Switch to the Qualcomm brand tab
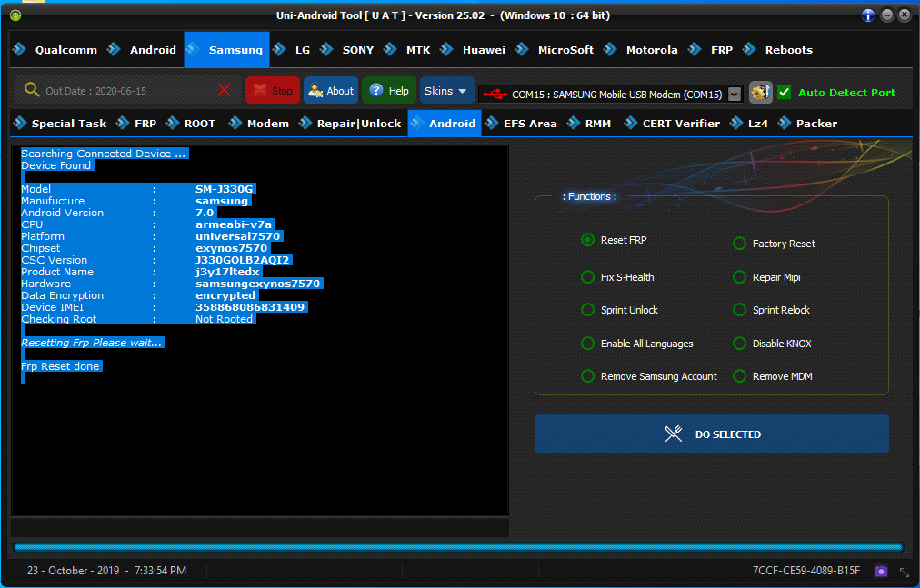Viewport: 920px width, 588px height. pos(56,50)
